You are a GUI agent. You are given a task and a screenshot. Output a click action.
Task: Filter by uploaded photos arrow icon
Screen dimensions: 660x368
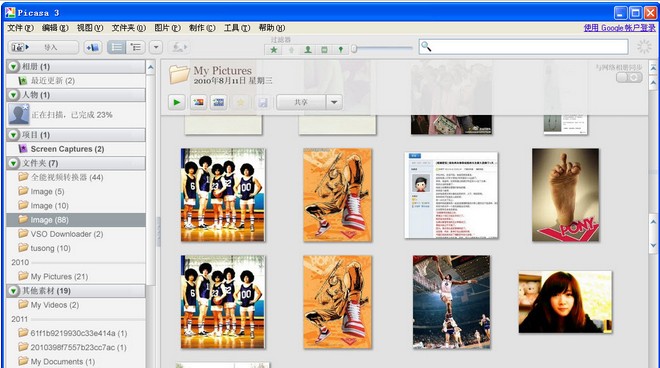[x=291, y=50]
